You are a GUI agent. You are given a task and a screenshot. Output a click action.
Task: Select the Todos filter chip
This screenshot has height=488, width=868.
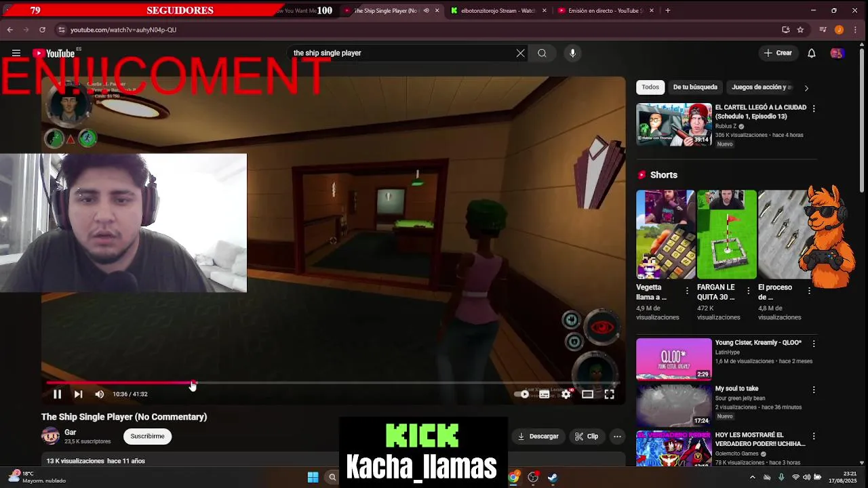(650, 87)
